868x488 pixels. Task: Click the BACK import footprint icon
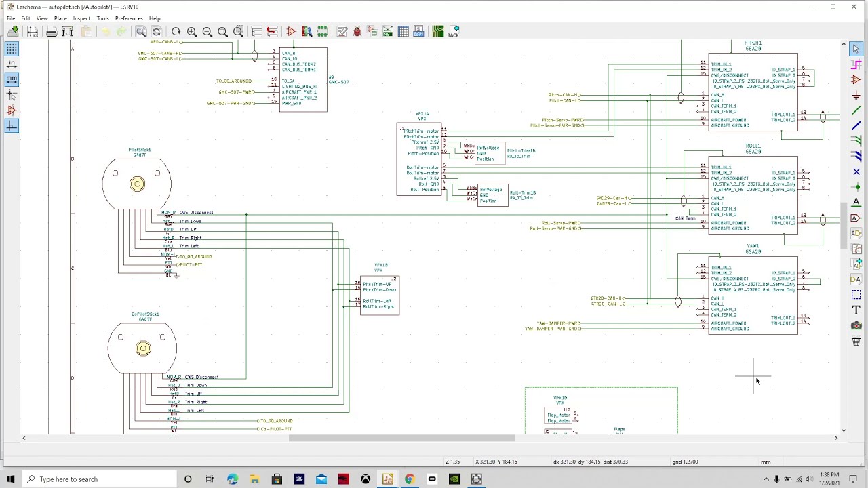453,31
